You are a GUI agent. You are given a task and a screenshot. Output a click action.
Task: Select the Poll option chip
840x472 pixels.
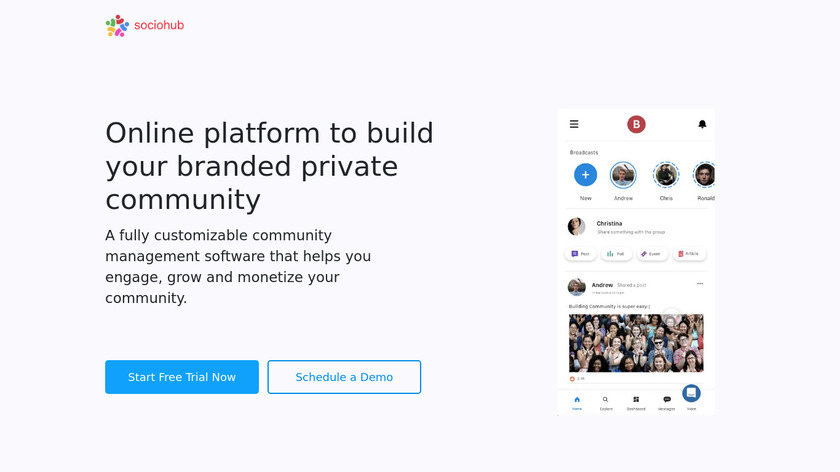[616, 254]
